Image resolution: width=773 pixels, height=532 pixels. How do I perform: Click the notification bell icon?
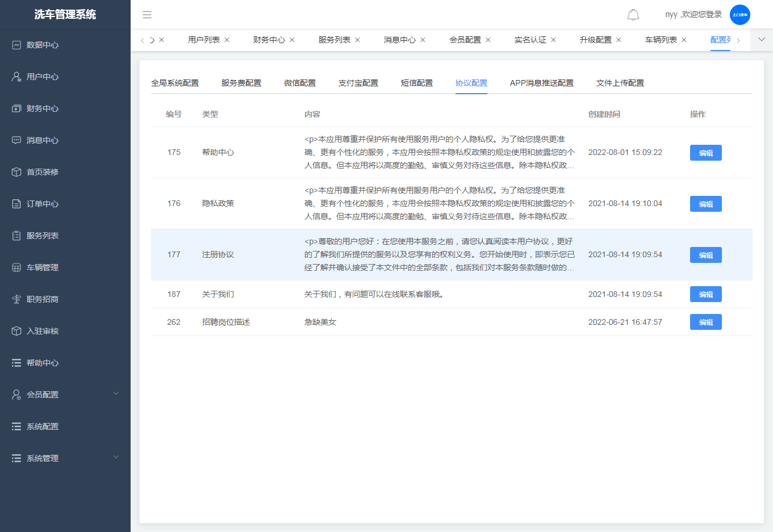coord(633,15)
